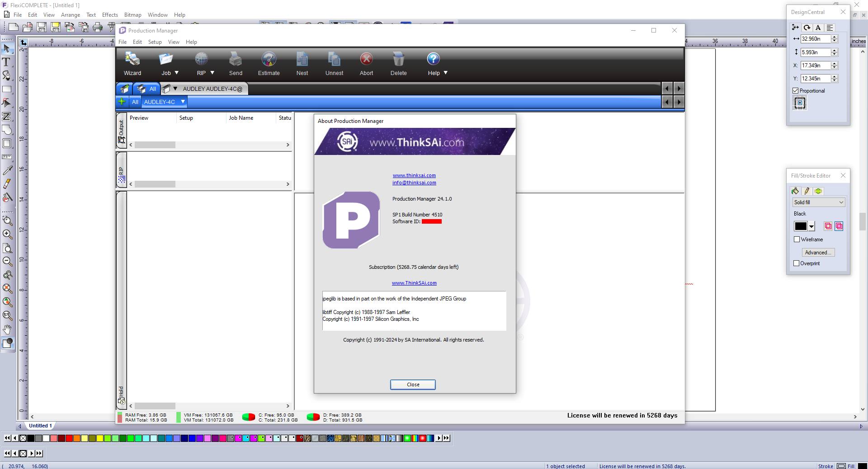Image resolution: width=868 pixels, height=469 pixels.
Task: Select the arrow Select tool
Action: point(7,48)
